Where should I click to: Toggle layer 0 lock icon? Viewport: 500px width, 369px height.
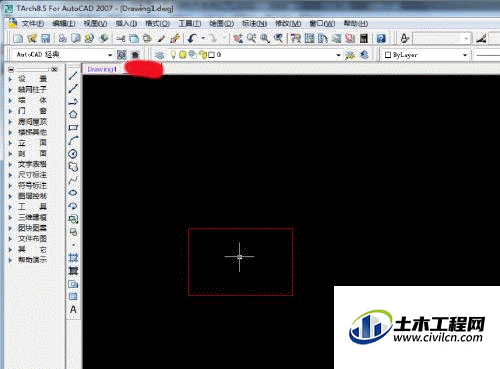(x=203, y=55)
